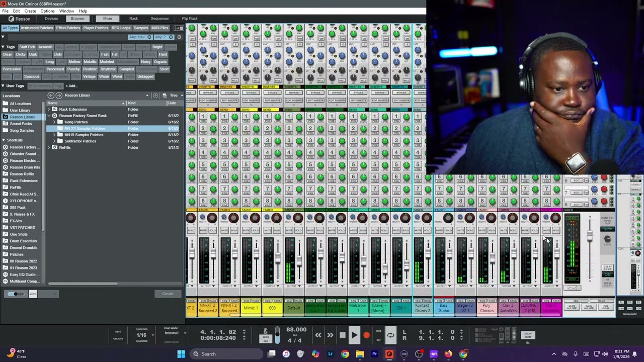Collapse the Reason Factory Sound Bank
This screenshot has height=362, width=644.
coord(49,116)
